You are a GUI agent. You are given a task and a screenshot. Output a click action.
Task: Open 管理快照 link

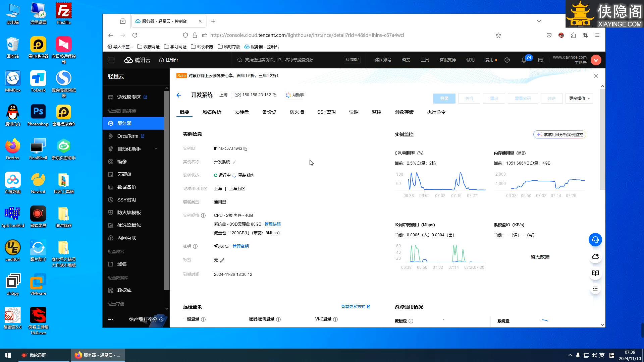272,224
